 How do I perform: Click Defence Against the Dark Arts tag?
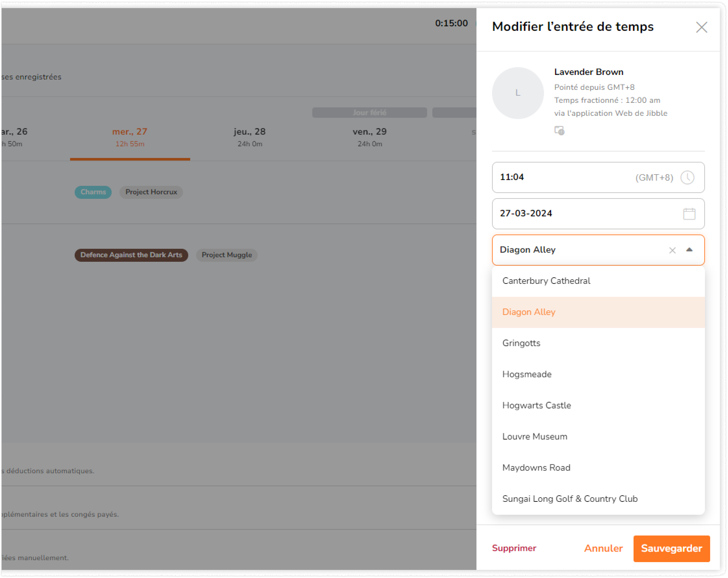[x=131, y=255]
